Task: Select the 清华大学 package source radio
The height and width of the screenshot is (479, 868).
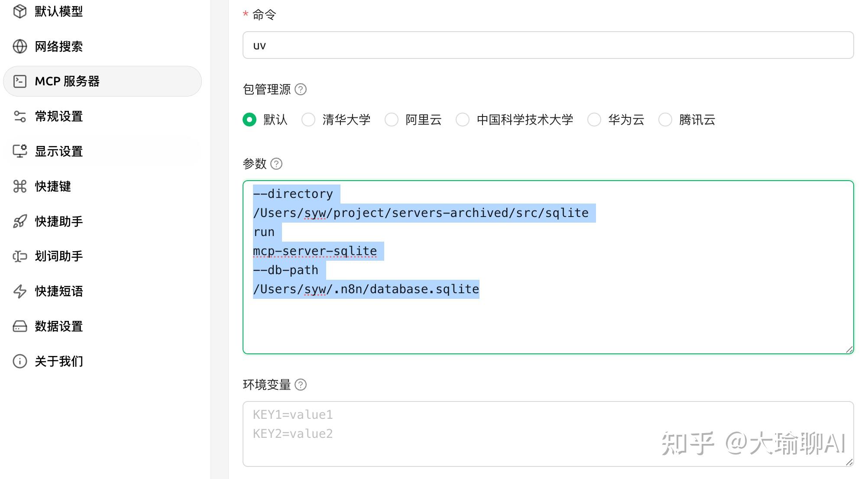Action: (308, 120)
